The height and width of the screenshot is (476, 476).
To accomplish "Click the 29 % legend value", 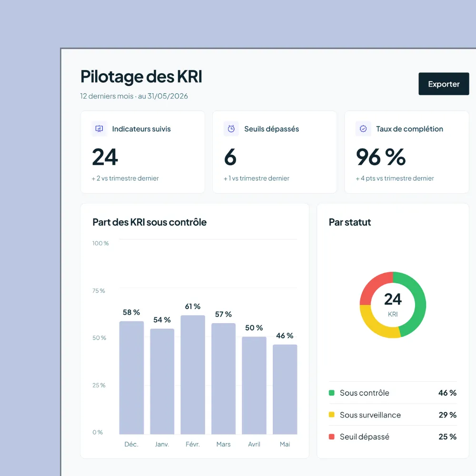I will tap(447, 415).
